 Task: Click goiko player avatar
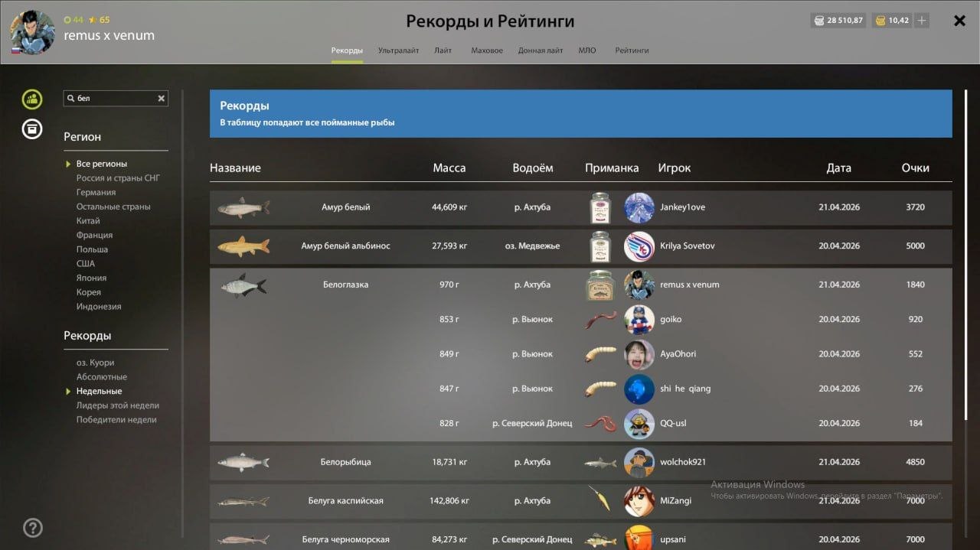[x=639, y=320]
